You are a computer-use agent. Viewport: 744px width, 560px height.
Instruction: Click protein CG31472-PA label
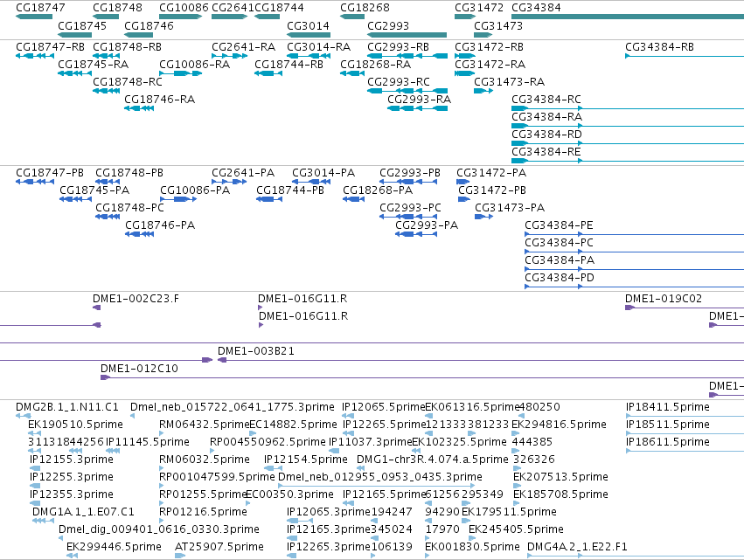coord(491,173)
